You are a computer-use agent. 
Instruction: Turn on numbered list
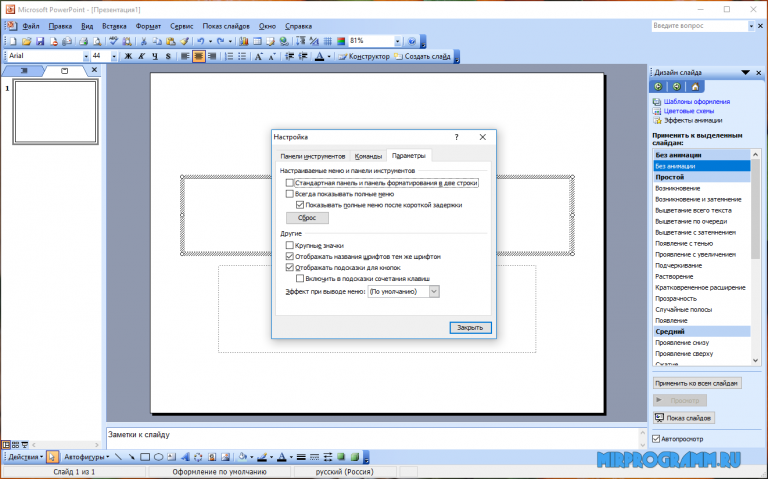tap(229, 56)
